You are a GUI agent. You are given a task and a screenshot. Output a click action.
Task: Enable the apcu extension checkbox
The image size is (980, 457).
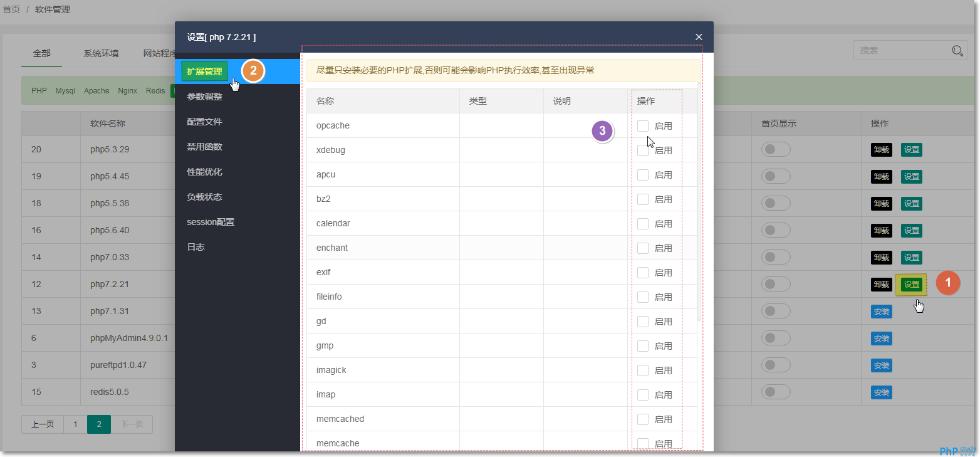[x=643, y=174]
